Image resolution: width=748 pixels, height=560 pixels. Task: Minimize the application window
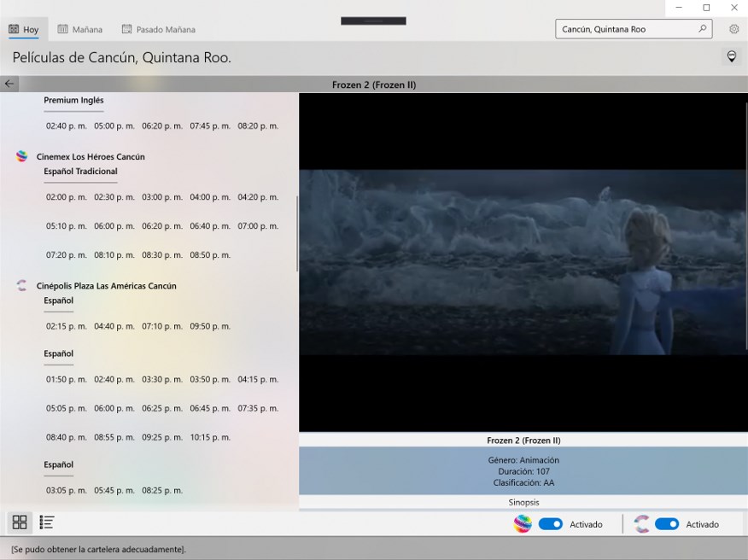tap(679, 8)
